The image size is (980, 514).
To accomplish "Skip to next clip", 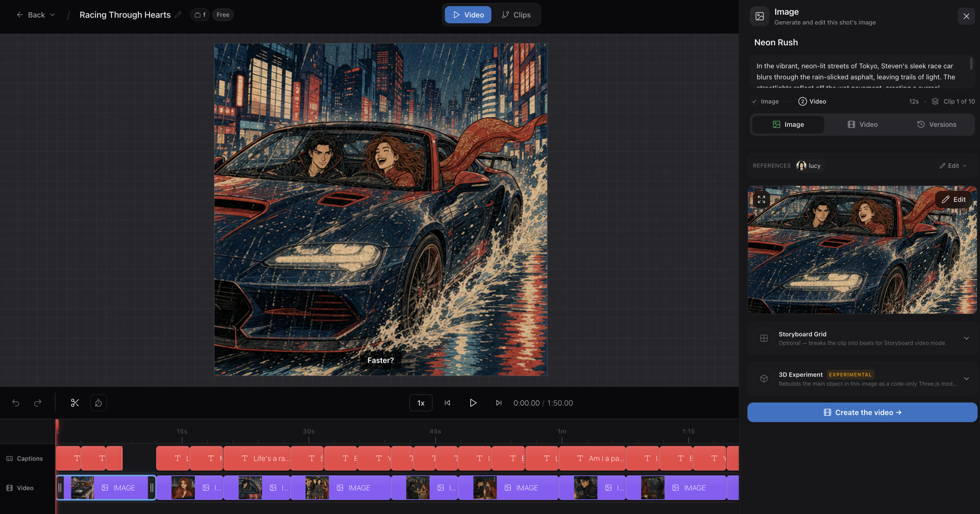I will [499, 403].
